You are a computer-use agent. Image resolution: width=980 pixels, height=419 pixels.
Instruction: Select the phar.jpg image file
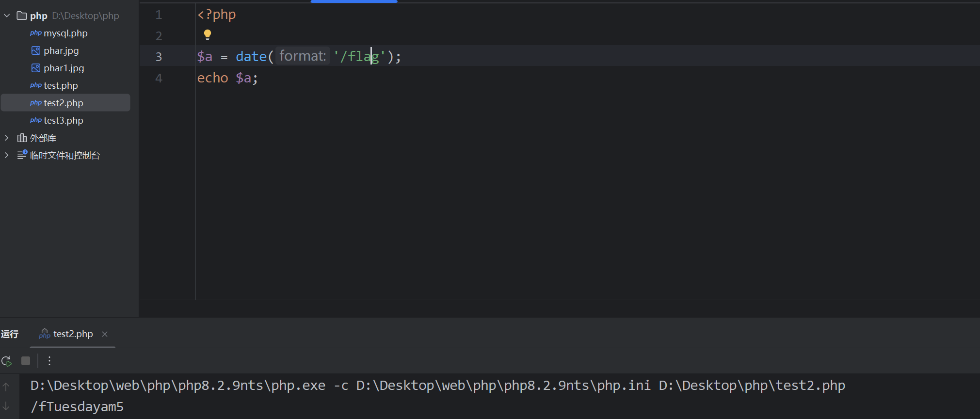coord(61,51)
